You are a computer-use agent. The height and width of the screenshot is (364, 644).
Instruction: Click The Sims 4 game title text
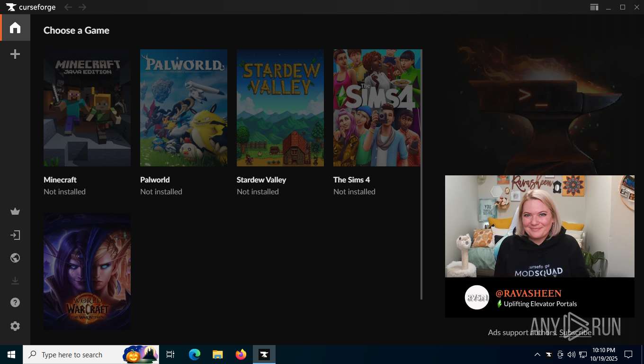[352, 180]
